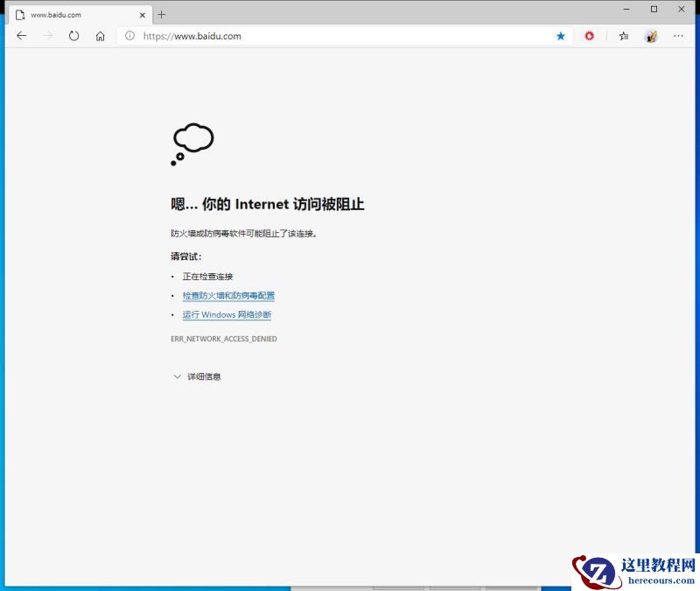Viewport: 700px width, 591px height.
Task: Click the grayed Forward arrow
Action: point(46,36)
